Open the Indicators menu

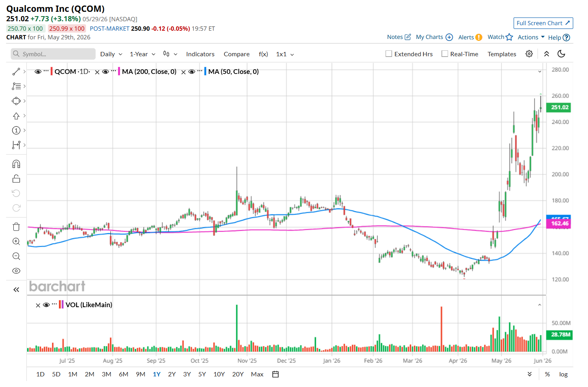200,54
